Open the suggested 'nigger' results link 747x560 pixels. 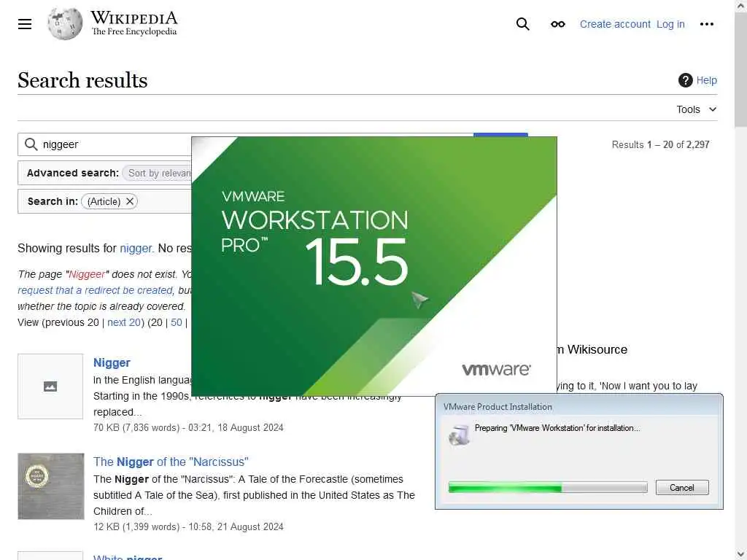(x=136, y=248)
